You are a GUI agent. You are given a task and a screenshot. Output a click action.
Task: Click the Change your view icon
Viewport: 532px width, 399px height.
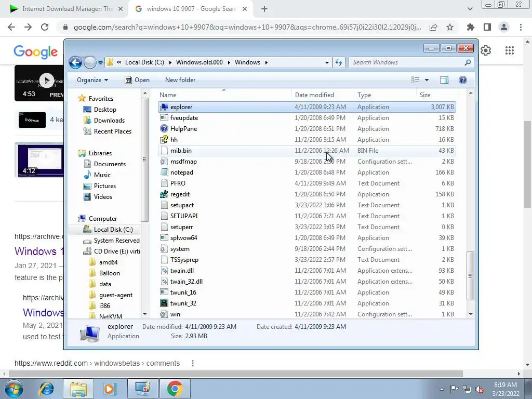[416, 80]
